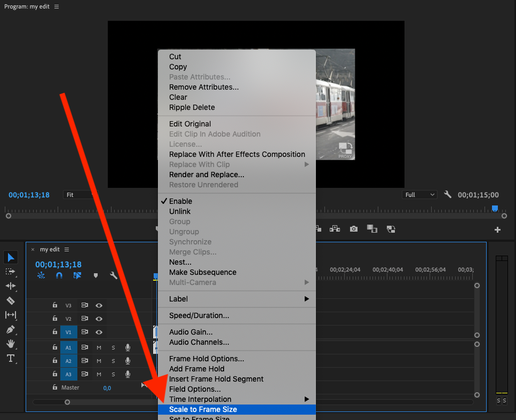Pick the Hand tool

[x=11, y=344]
